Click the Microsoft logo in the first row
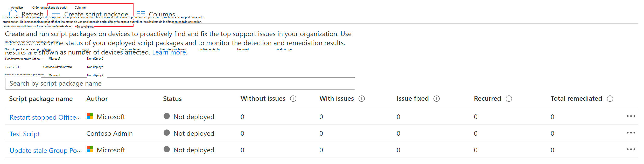 pos(90,116)
